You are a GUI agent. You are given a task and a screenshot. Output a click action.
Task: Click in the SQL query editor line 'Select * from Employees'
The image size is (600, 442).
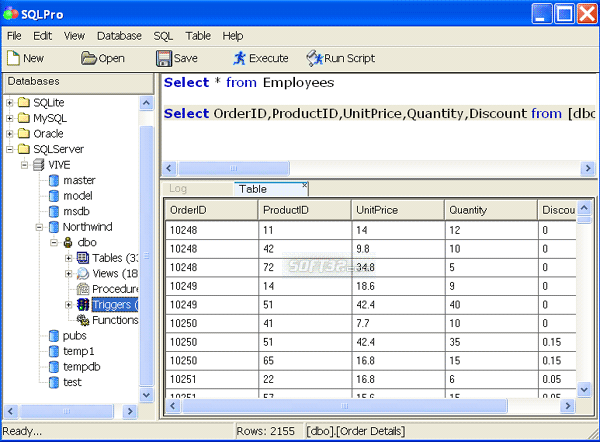click(249, 83)
